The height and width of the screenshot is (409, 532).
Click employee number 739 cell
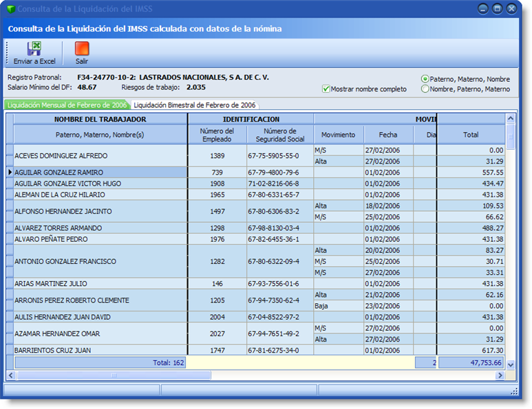coord(217,173)
